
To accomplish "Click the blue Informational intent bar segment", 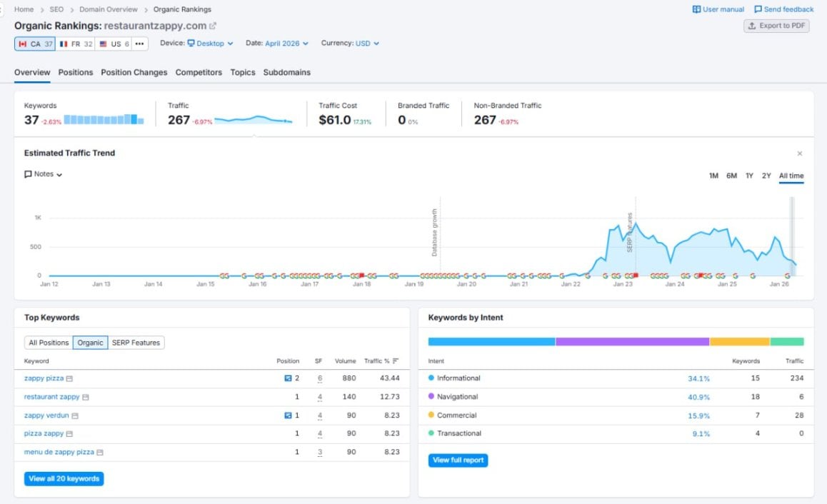I will pyautogui.click(x=491, y=342).
